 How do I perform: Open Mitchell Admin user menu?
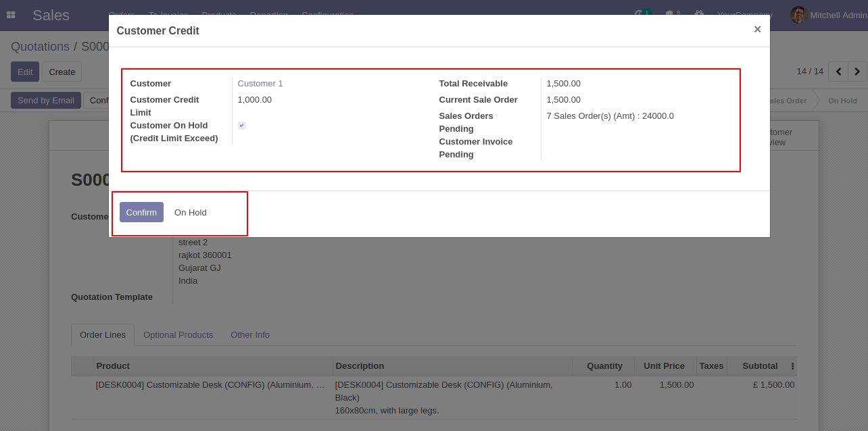pyautogui.click(x=829, y=15)
